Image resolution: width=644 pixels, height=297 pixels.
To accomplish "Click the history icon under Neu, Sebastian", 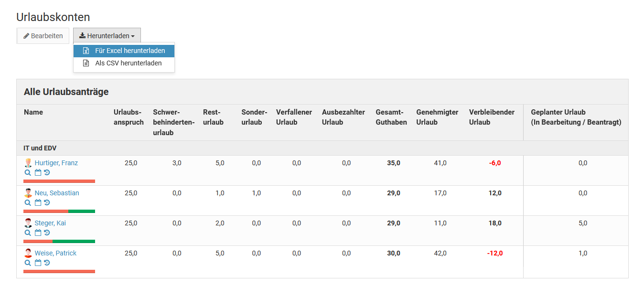I will [x=47, y=202].
